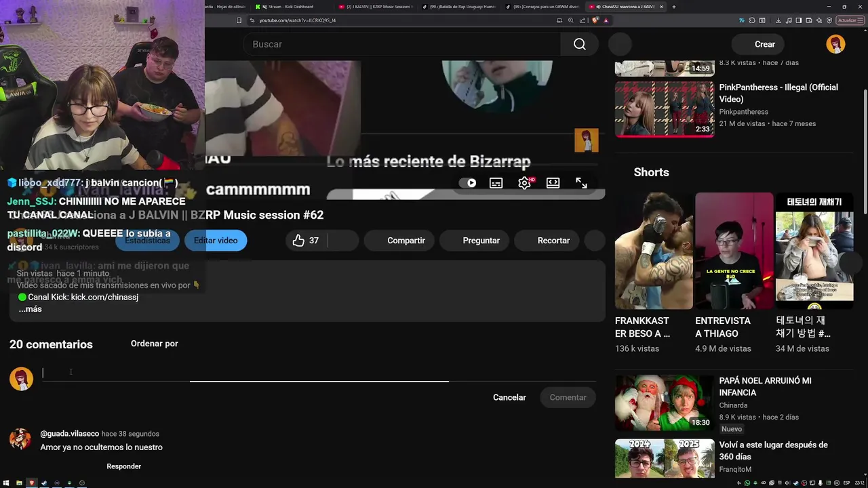The height and width of the screenshot is (488, 868).
Task: Click the Editar video button
Action: click(x=216, y=241)
